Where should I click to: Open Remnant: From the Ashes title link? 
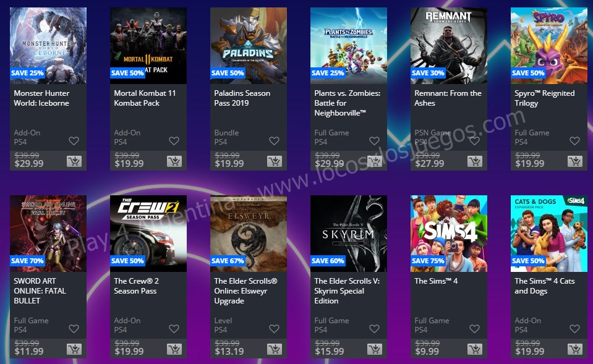coord(448,98)
